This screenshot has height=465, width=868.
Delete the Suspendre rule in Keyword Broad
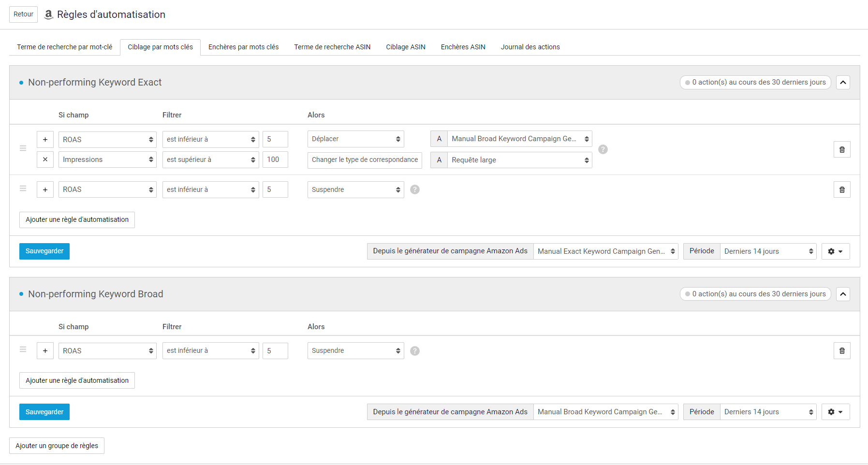(842, 350)
